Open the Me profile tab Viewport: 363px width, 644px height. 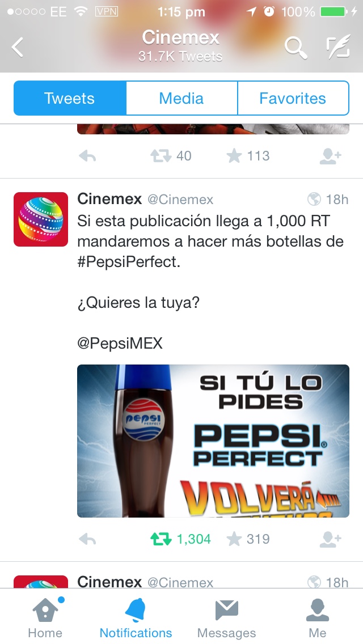pyautogui.click(x=318, y=617)
